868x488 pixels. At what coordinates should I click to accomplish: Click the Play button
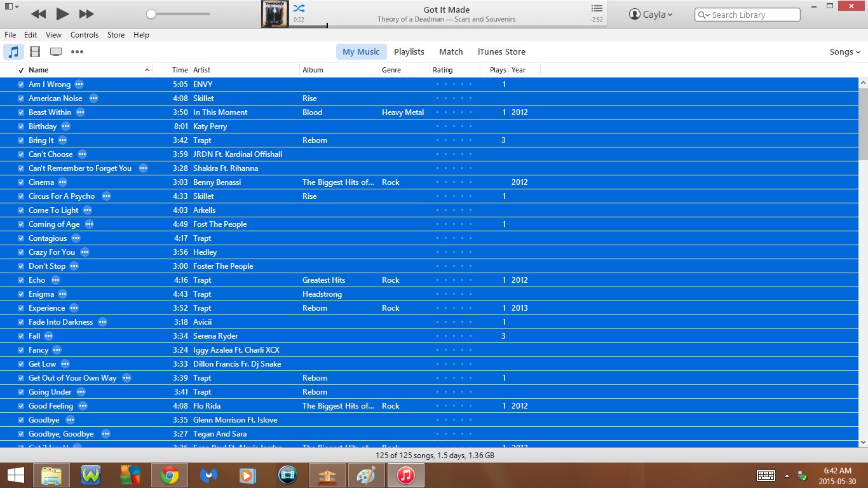click(x=62, y=13)
